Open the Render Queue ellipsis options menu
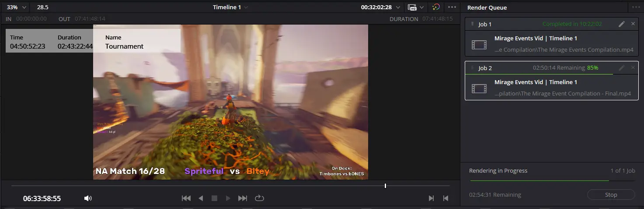644x209 pixels. tap(636, 7)
